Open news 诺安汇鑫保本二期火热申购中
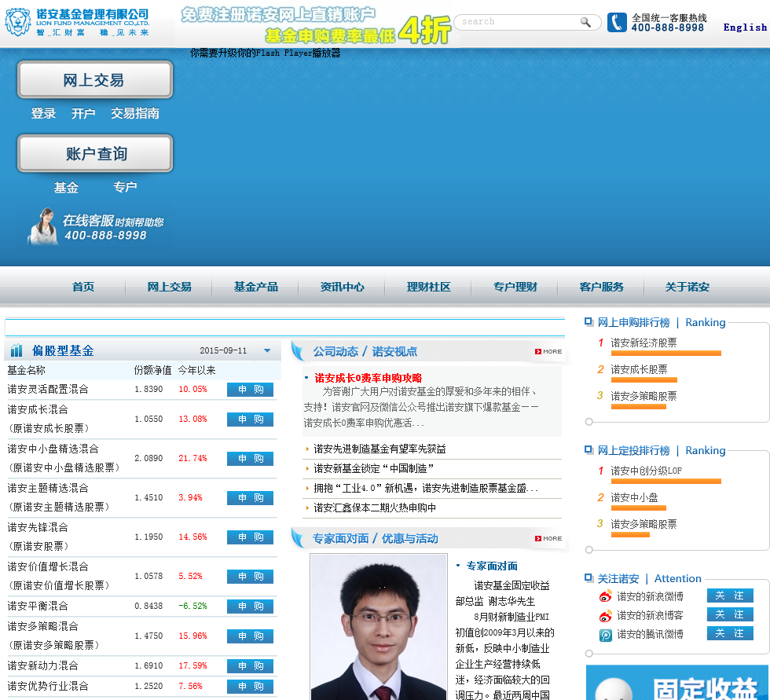770x700 pixels. pos(375,508)
